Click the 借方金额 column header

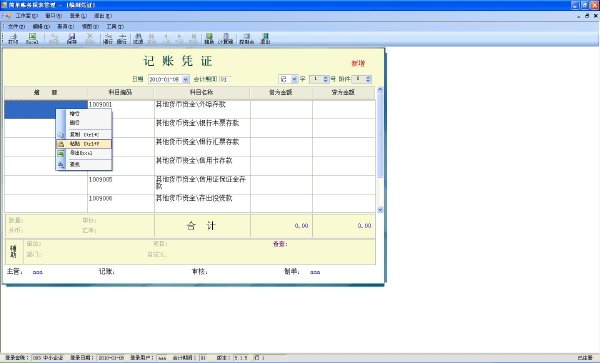[x=281, y=93]
